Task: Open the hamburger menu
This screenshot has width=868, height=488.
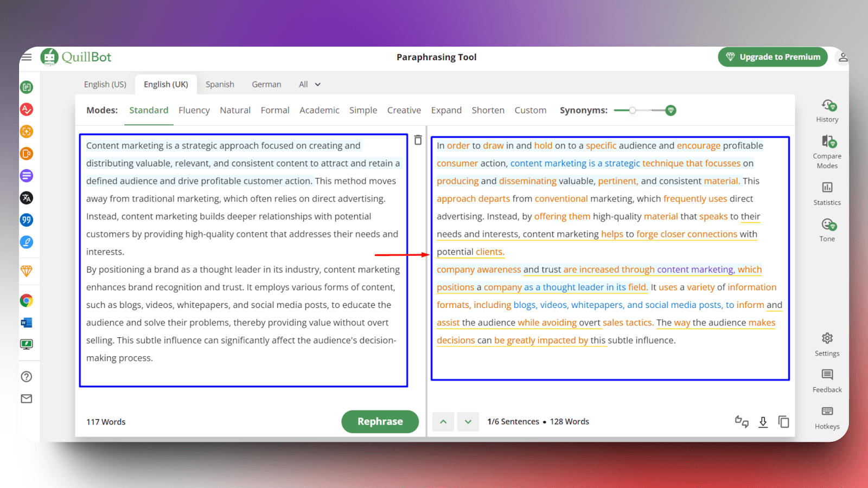Action: coord(26,57)
